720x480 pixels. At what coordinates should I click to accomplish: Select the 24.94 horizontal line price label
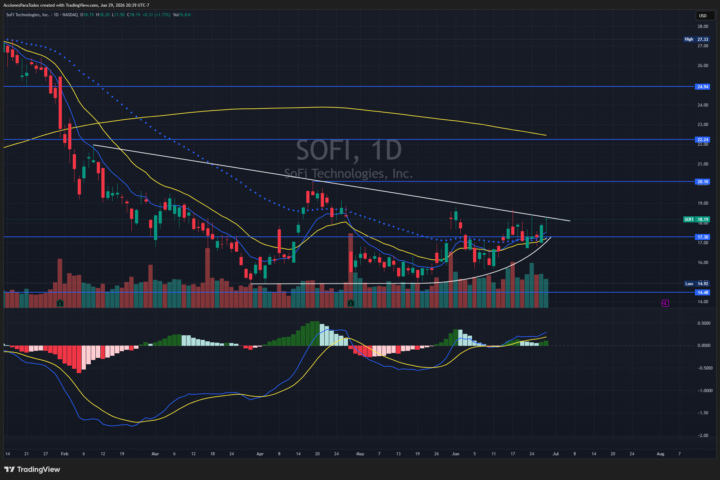tap(703, 86)
